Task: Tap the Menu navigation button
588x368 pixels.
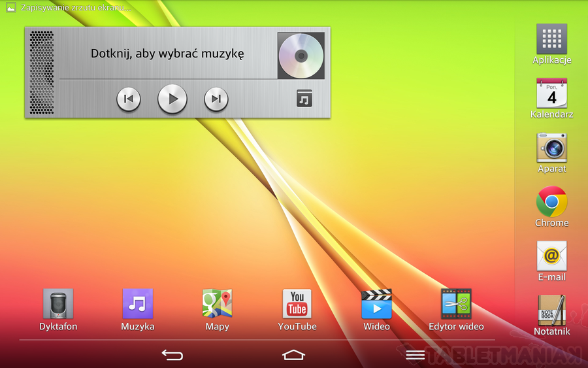Action: (x=415, y=354)
